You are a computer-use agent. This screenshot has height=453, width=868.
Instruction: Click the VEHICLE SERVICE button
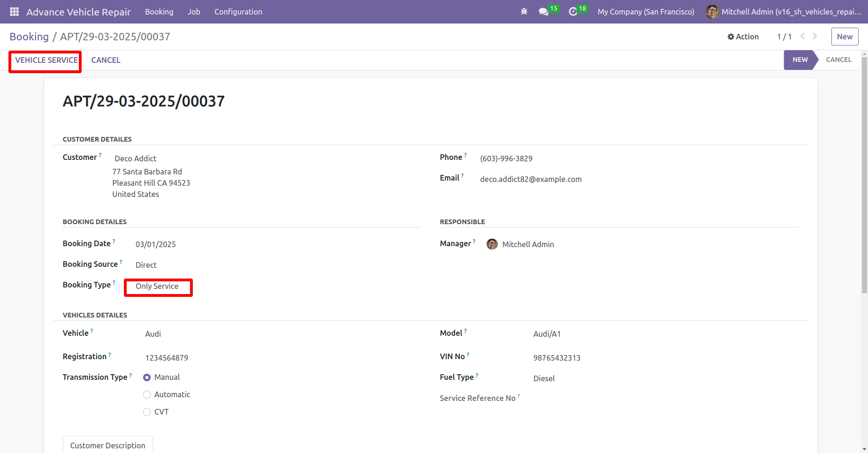(x=46, y=60)
